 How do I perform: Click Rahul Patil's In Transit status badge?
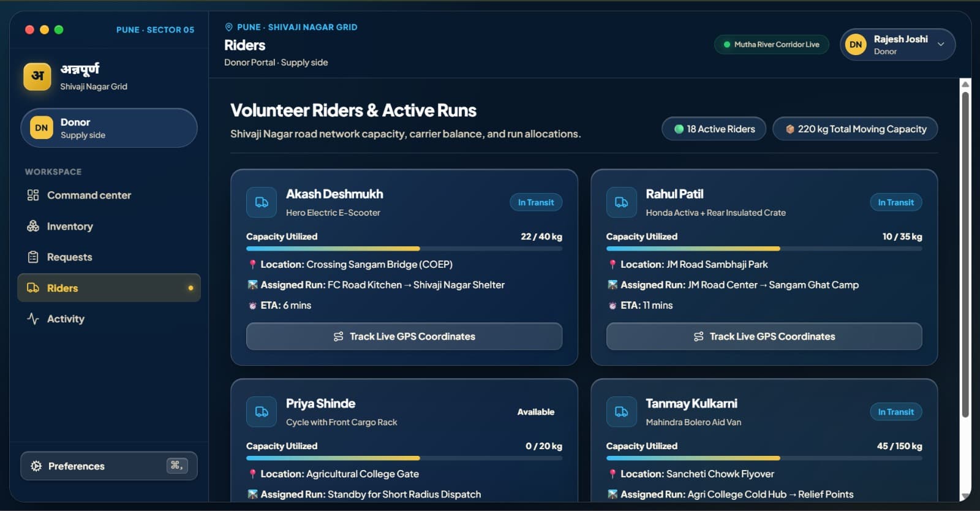(896, 203)
